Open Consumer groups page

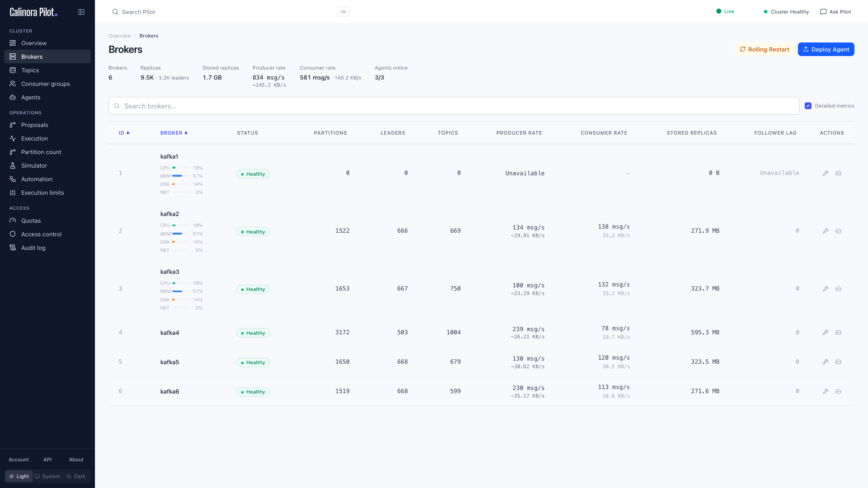coord(47,84)
